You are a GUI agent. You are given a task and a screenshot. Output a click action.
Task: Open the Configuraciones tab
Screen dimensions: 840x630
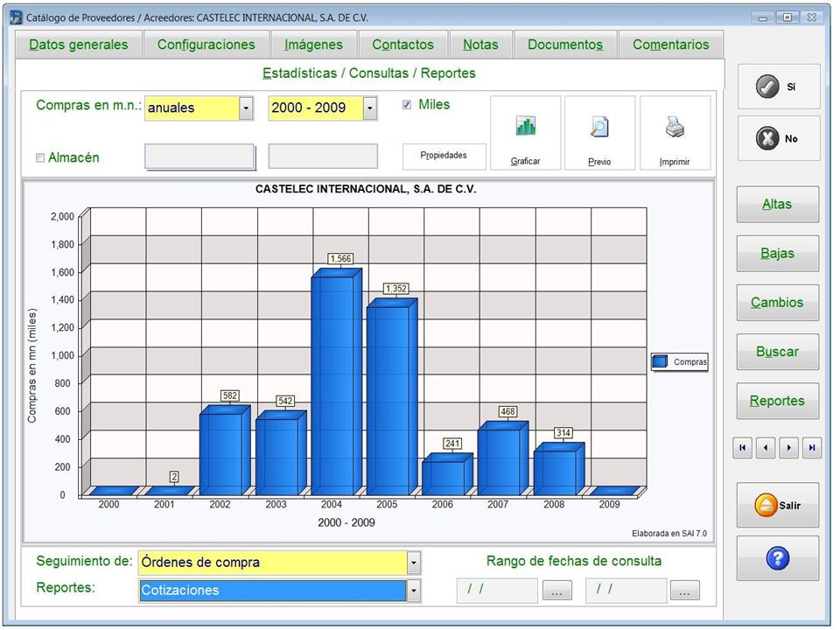(206, 45)
